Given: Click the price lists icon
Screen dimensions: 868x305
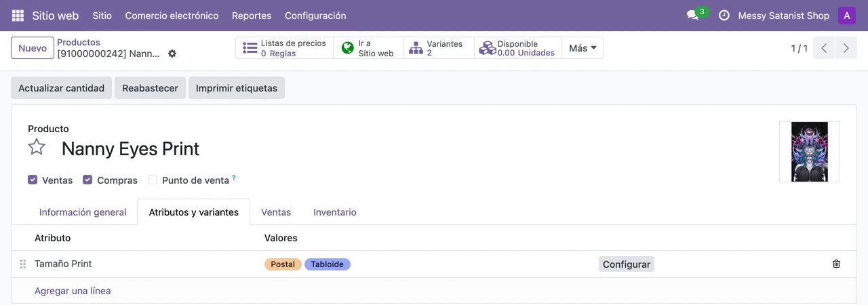Looking at the screenshot, I should [250, 48].
